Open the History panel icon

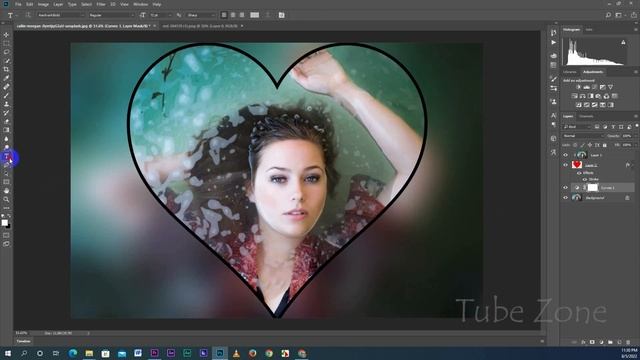pos(553,33)
